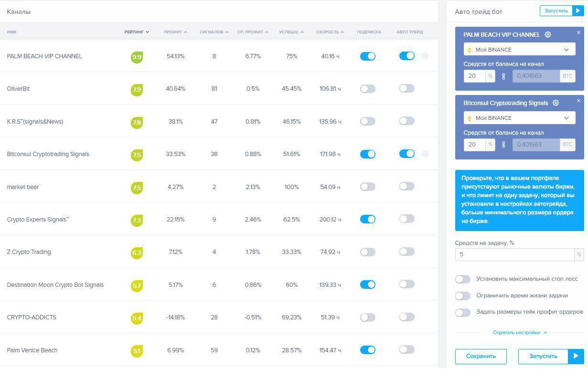Click the 7.9 rating badge for OliverBit
Image resolution: width=588 pixels, height=369 pixels.
137,89
